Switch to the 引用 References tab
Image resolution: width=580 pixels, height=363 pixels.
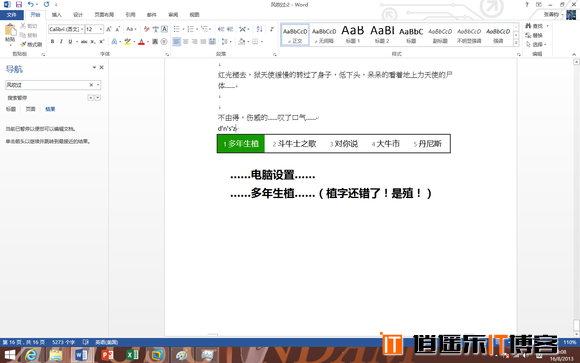click(x=130, y=15)
